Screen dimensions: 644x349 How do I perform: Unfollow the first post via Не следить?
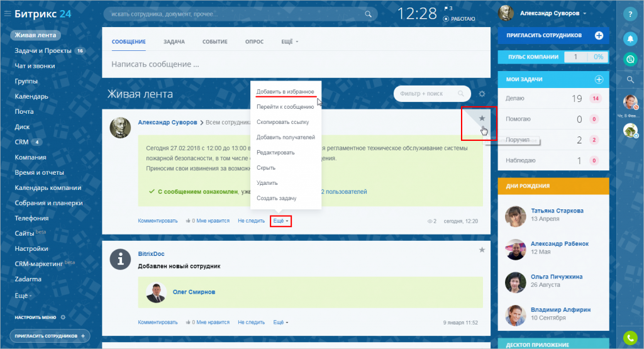(252, 221)
